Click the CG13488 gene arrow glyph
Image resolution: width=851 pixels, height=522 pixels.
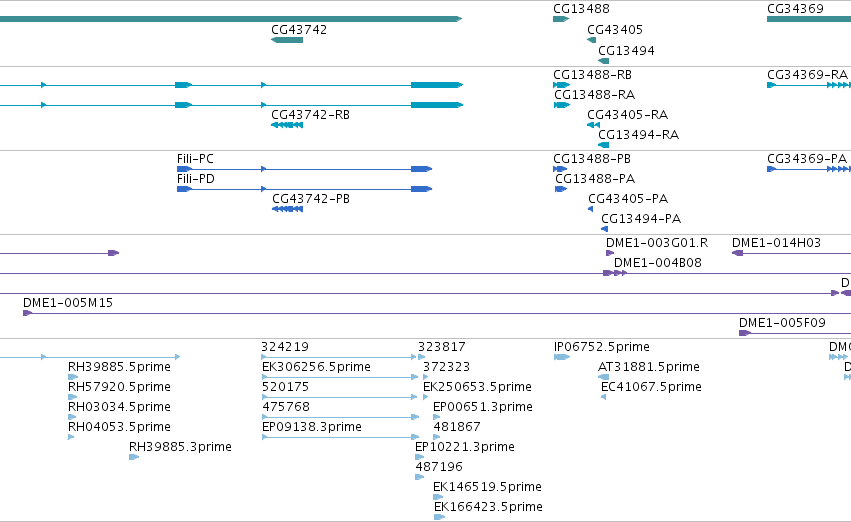pyautogui.click(x=561, y=19)
